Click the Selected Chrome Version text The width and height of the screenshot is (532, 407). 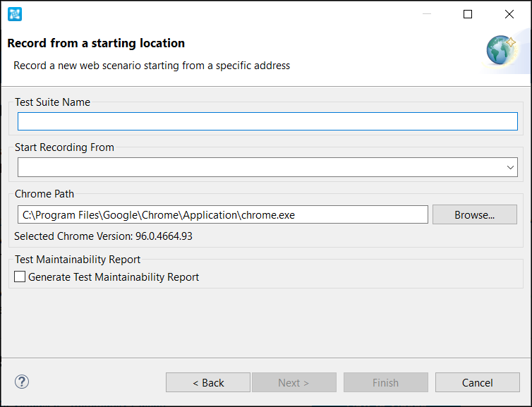click(x=103, y=236)
